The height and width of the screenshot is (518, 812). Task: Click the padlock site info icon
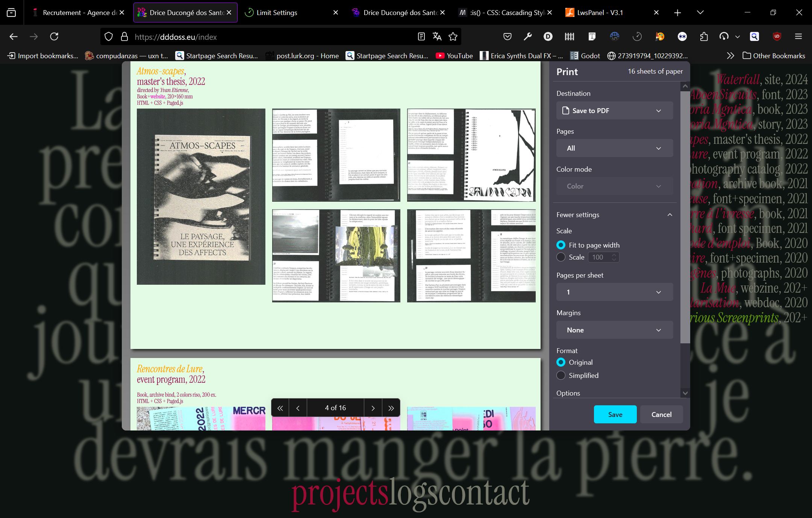[x=124, y=36]
